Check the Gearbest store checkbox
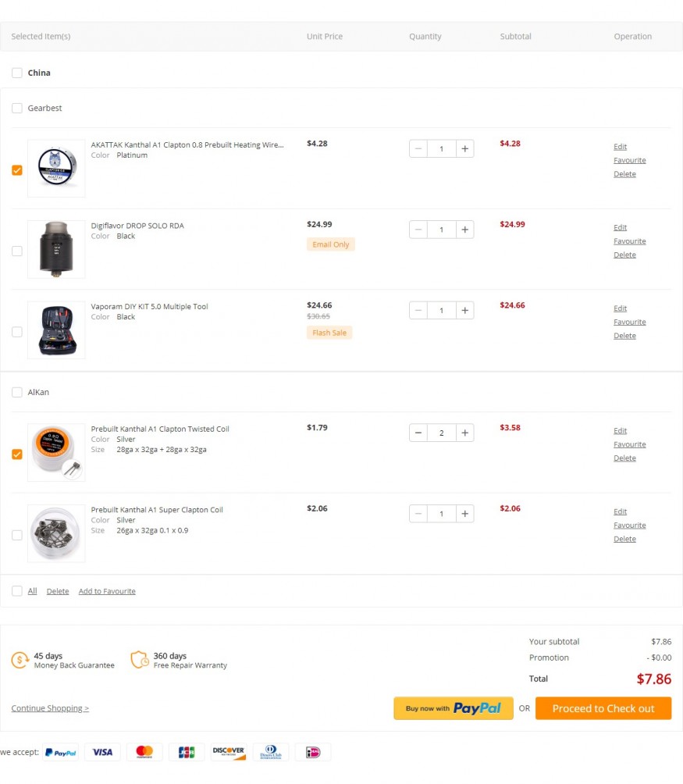Viewport: 683px width, 784px height. pos(17,109)
